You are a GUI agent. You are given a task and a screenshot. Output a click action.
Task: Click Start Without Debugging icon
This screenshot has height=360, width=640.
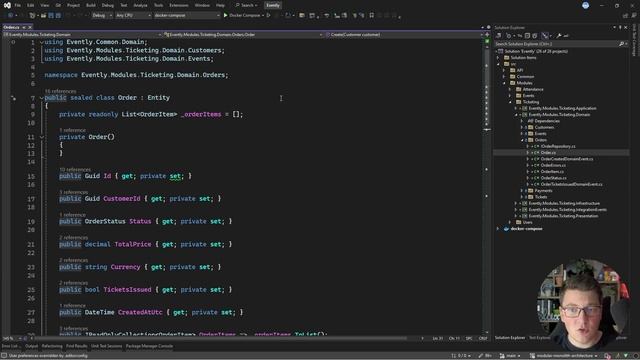point(269,16)
